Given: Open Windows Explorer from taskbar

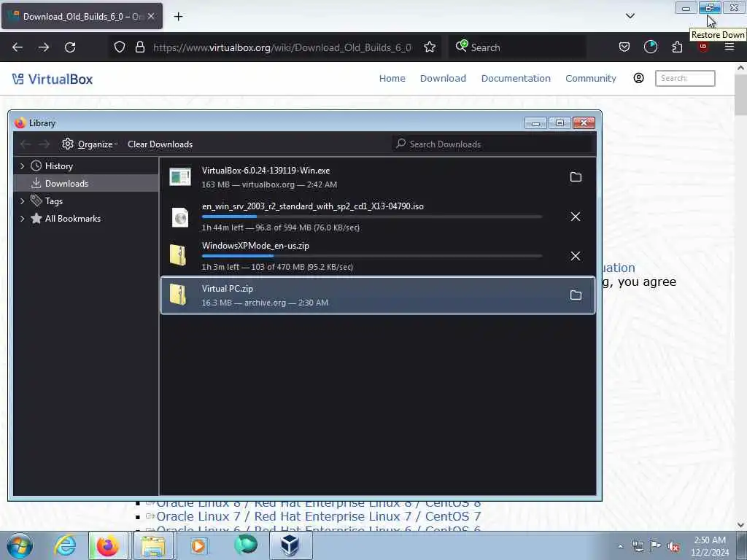Looking at the screenshot, I should (153, 545).
